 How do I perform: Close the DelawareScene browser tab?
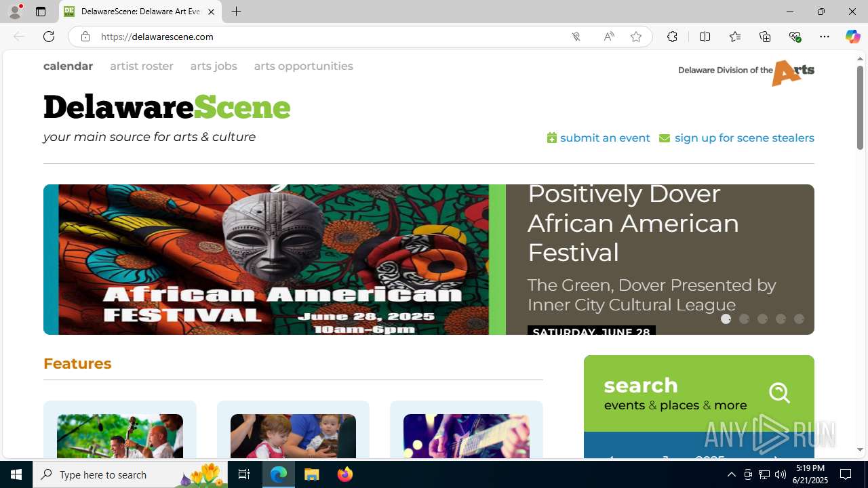coord(211,12)
